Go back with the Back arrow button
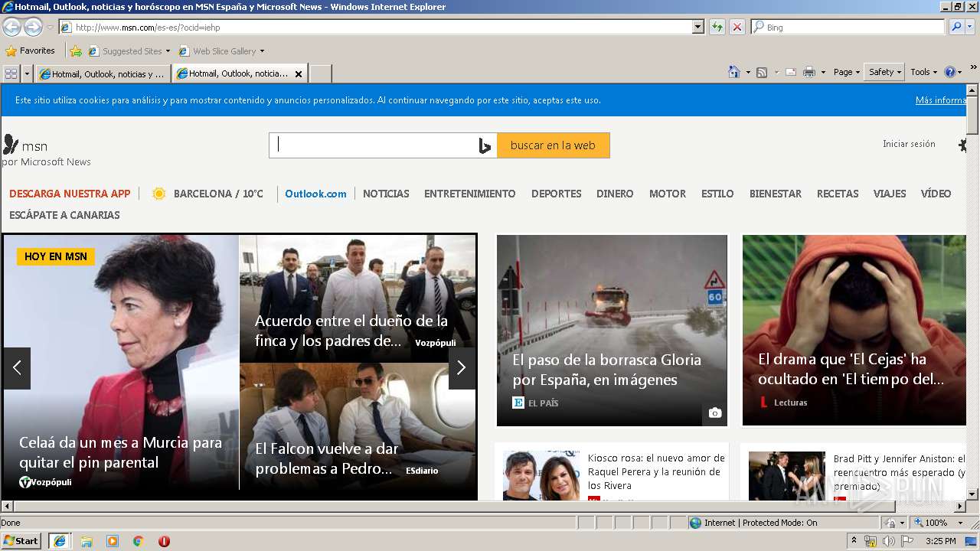The width and height of the screenshot is (980, 551). (x=11, y=27)
